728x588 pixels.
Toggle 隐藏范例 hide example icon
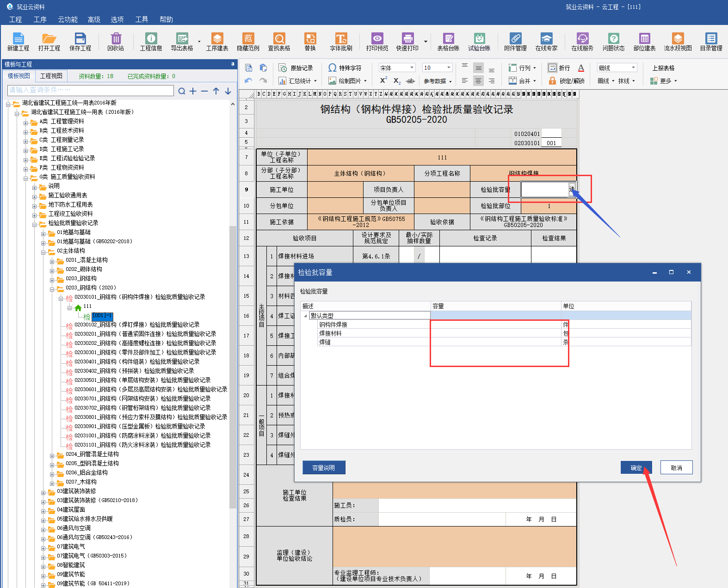click(x=248, y=42)
